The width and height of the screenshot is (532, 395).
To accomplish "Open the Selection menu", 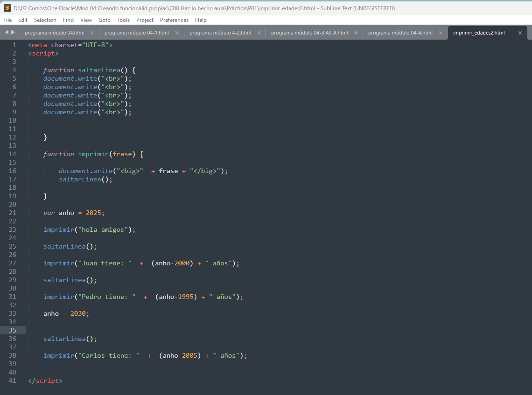I will [x=45, y=20].
